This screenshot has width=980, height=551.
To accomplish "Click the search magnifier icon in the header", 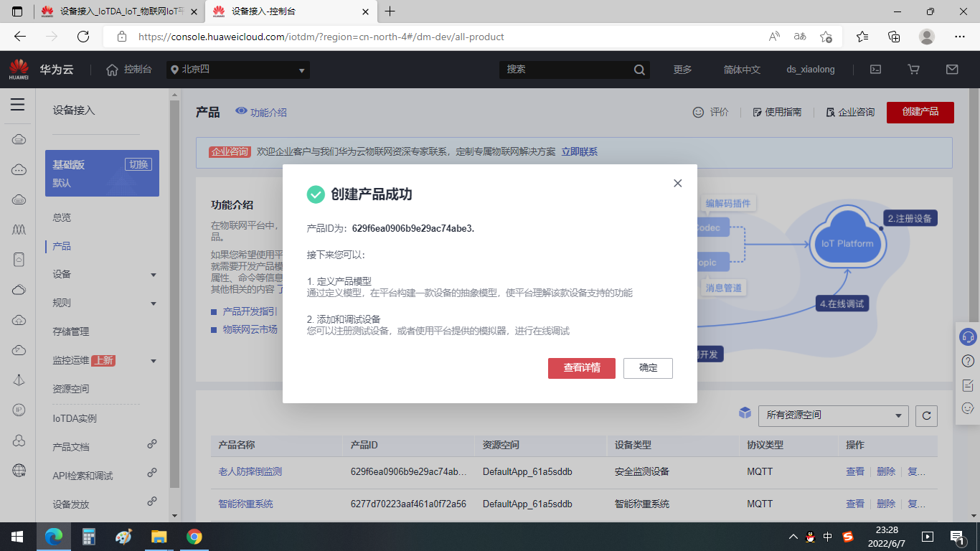I will (640, 70).
